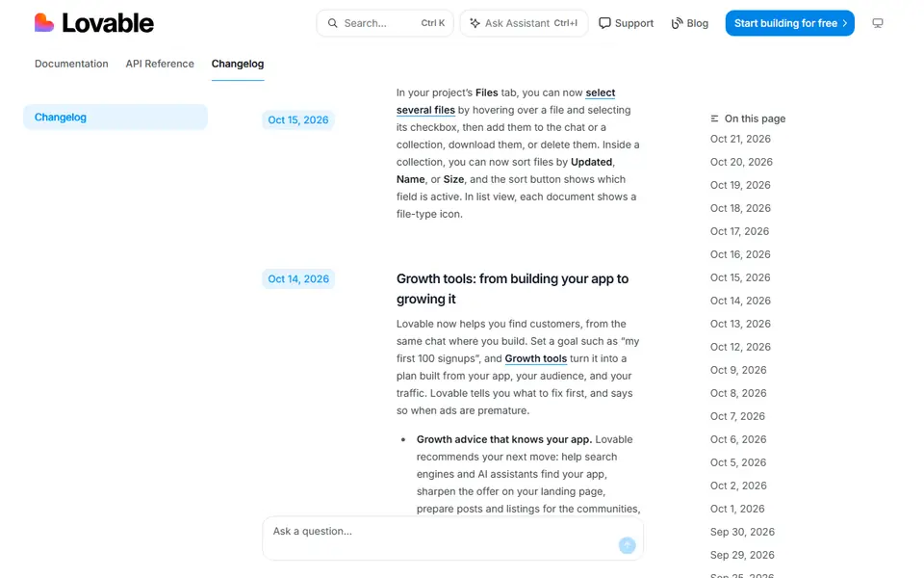This screenshot has width=924, height=578.
Task: Open the API Reference tab
Action: [x=160, y=64]
